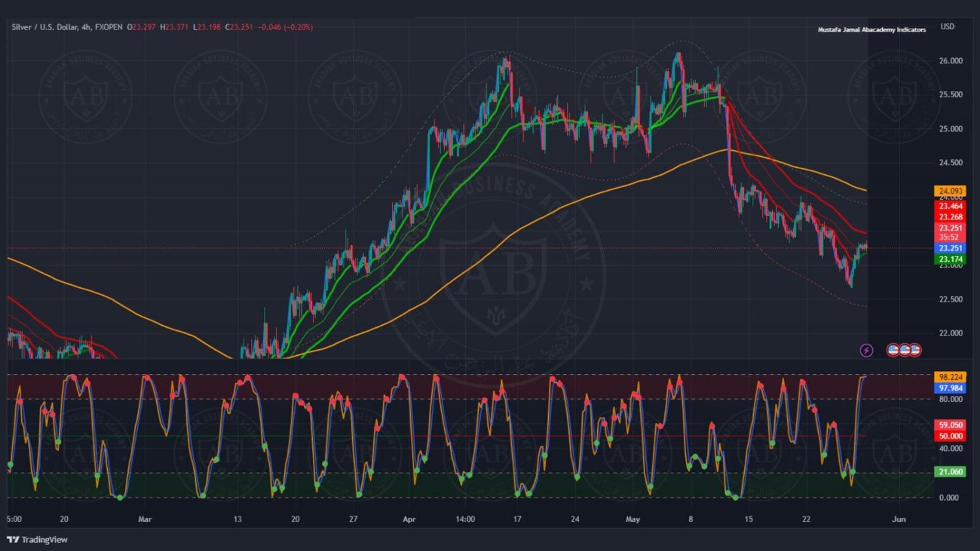Click the 35:52 bar countdown label
The image size is (980, 551).
click(949, 237)
